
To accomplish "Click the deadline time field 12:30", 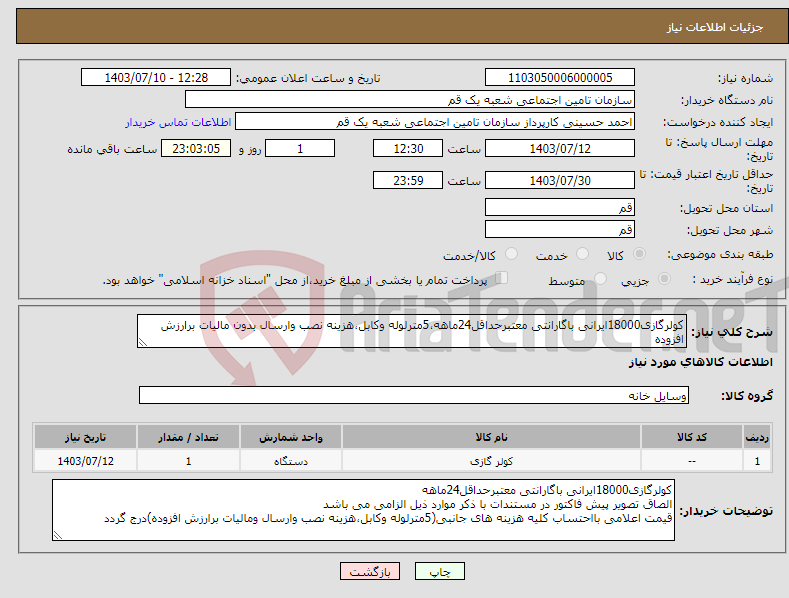I will (x=408, y=148).
